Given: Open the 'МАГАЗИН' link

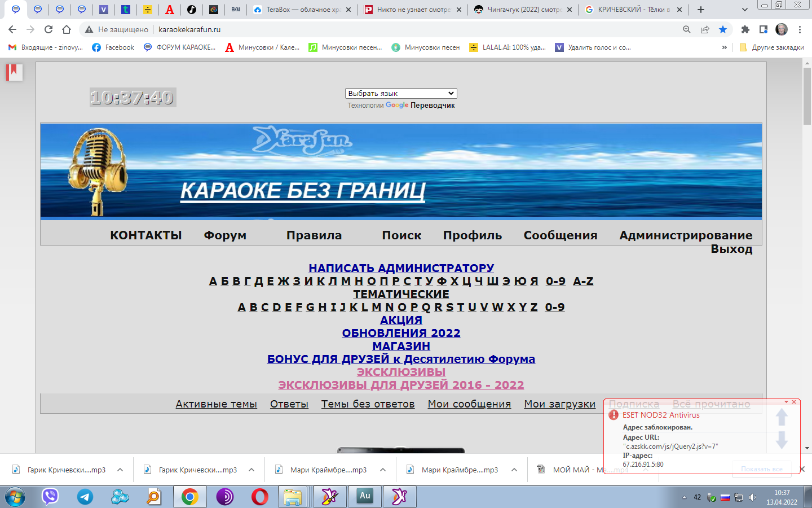Looking at the screenshot, I should point(401,346).
